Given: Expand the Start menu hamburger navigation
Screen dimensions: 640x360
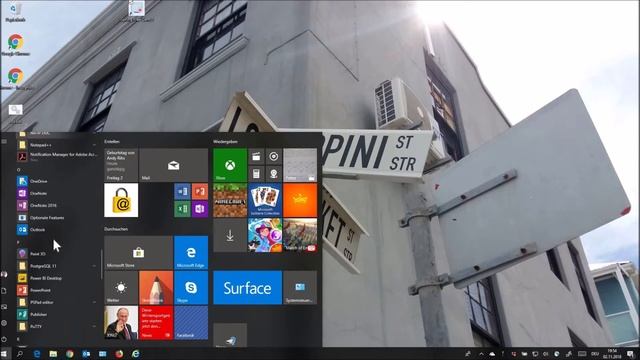Looking at the screenshot, I should coord(4,142).
